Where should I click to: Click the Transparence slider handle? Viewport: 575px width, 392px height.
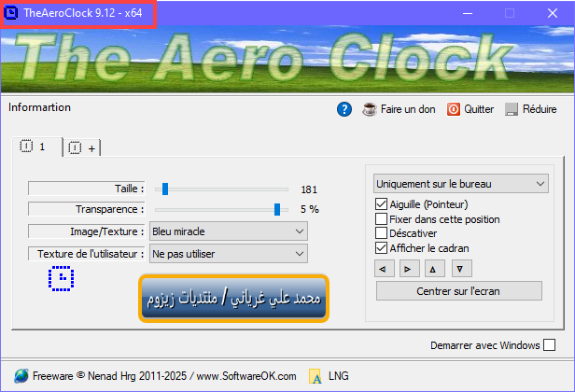277,209
